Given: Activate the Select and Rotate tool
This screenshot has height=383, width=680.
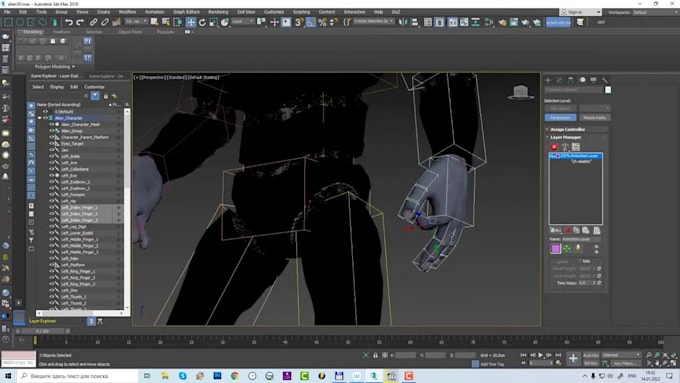Looking at the screenshot, I should coord(202,22).
